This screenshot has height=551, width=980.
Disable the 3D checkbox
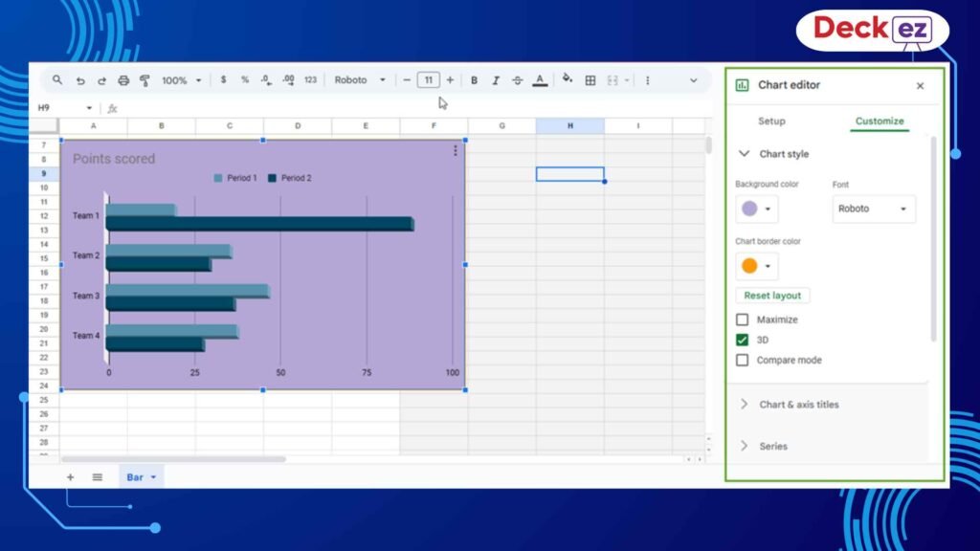(742, 340)
